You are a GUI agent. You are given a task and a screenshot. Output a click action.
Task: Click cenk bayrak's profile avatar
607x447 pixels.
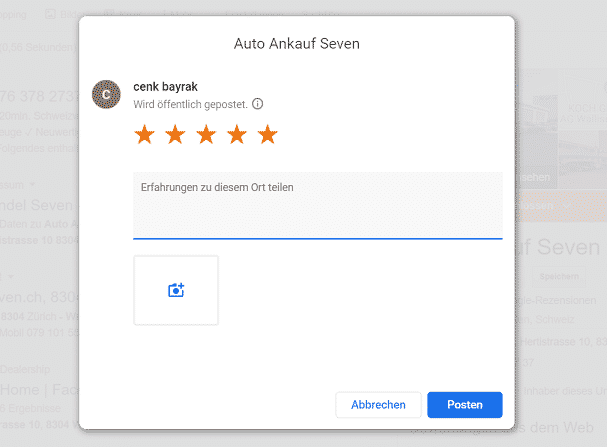coord(106,94)
